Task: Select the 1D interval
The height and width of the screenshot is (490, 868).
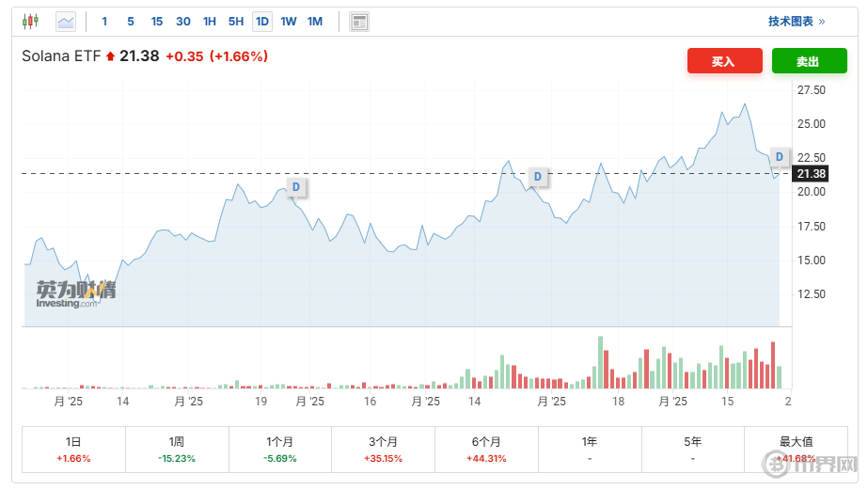Action: (262, 21)
